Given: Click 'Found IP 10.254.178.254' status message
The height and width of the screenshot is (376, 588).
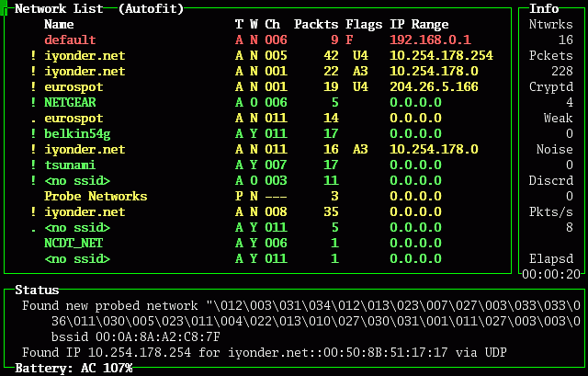Looking at the screenshot, I should click(x=265, y=353).
